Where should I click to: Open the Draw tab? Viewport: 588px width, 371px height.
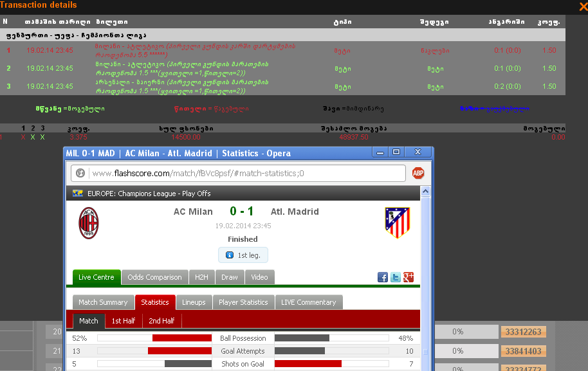point(230,277)
